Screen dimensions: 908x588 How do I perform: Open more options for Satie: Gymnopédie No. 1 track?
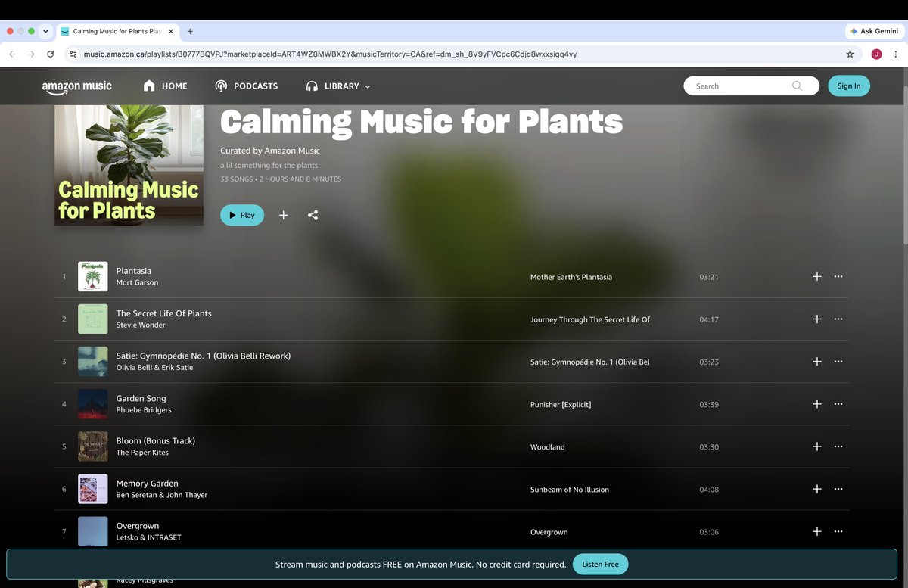838,362
